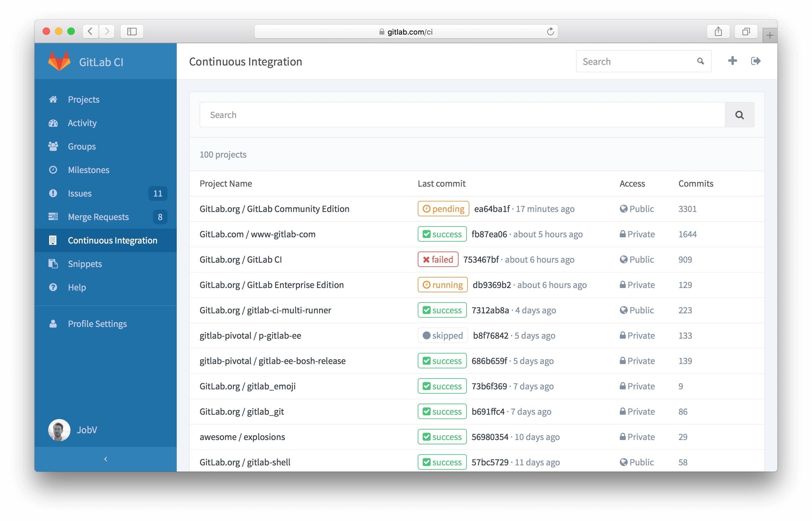Screen dimensions: 812x521
Task: Click the Merge Requests list icon
Action: point(53,217)
